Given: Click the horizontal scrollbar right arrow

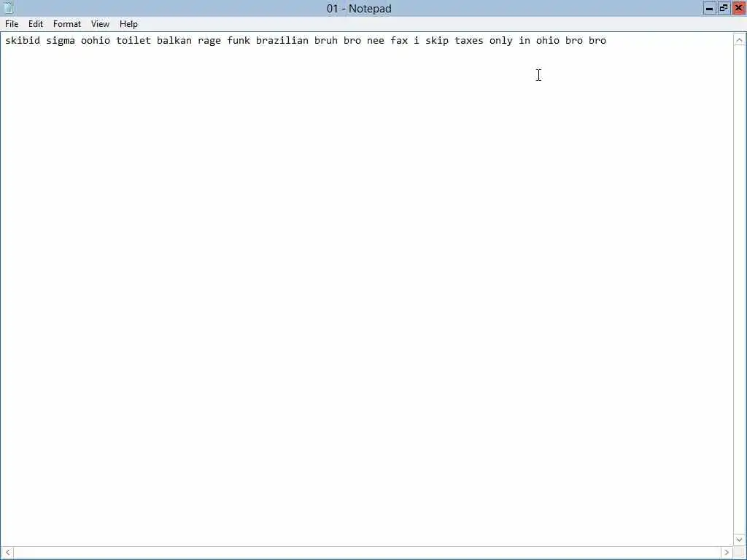Looking at the screenshot, I should tap(727, 553).
